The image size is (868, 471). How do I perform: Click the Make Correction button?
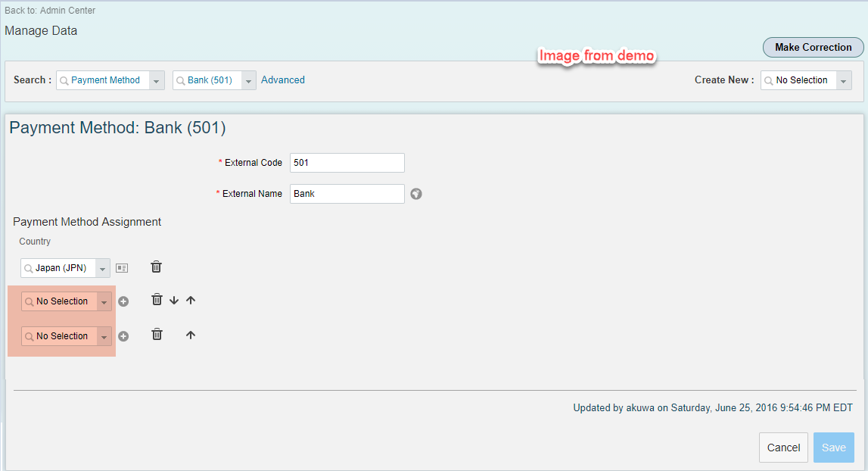point(814,48)
